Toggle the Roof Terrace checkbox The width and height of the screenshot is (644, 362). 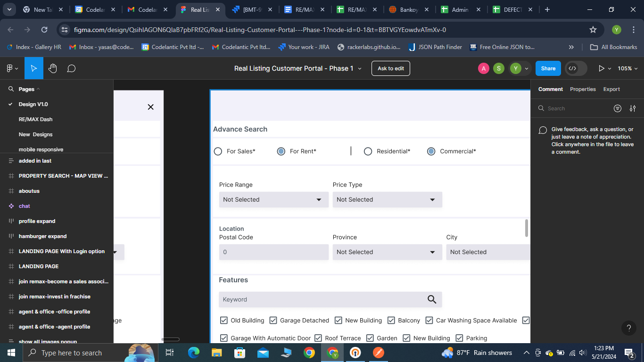318,338
